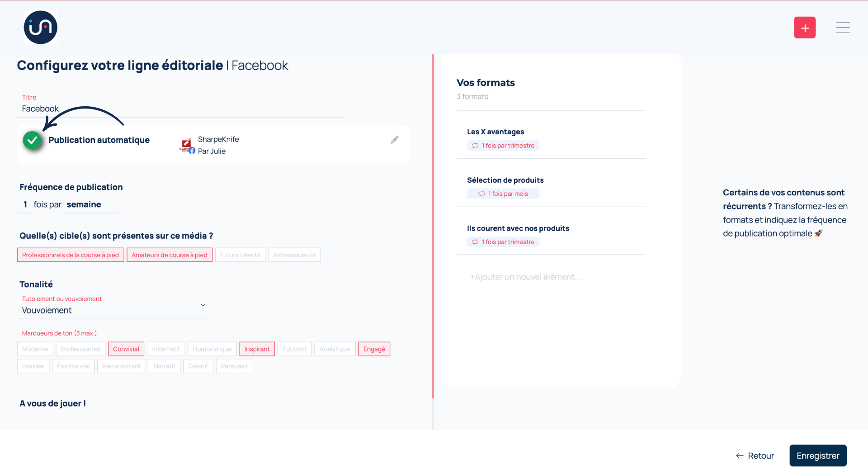Deselect the Engagé tone marker

coord(374,349)
